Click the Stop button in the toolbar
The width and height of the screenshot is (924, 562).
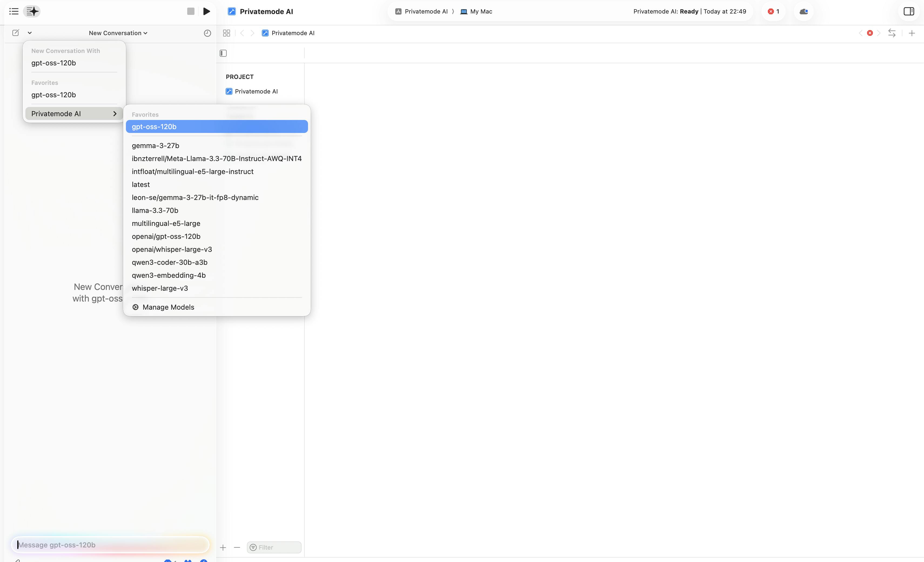click(190, 11)
